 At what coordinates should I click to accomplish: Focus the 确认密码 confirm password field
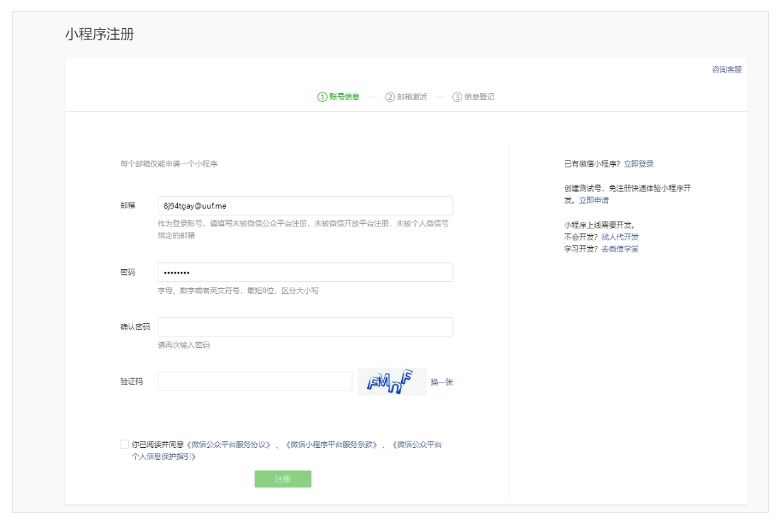pyautogui.click(x=305, y=327)
